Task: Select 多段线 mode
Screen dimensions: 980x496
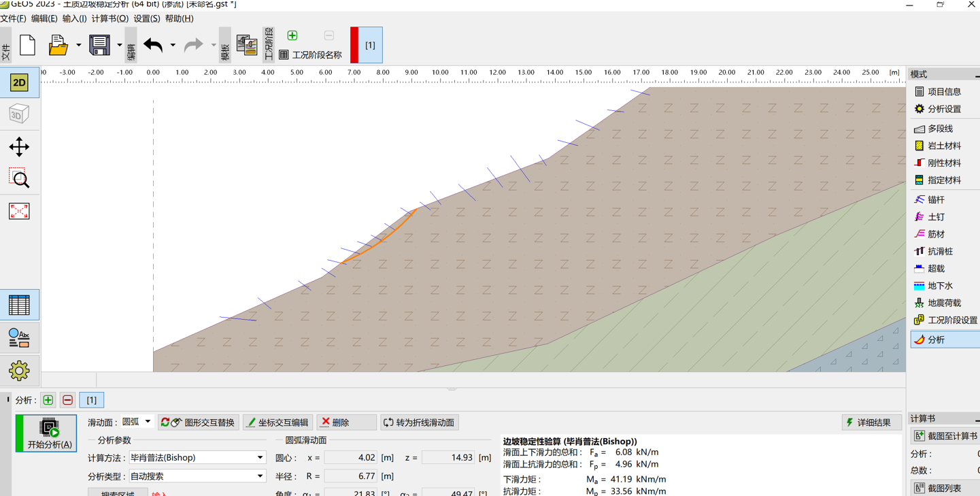Action: [x=945, y=129]
